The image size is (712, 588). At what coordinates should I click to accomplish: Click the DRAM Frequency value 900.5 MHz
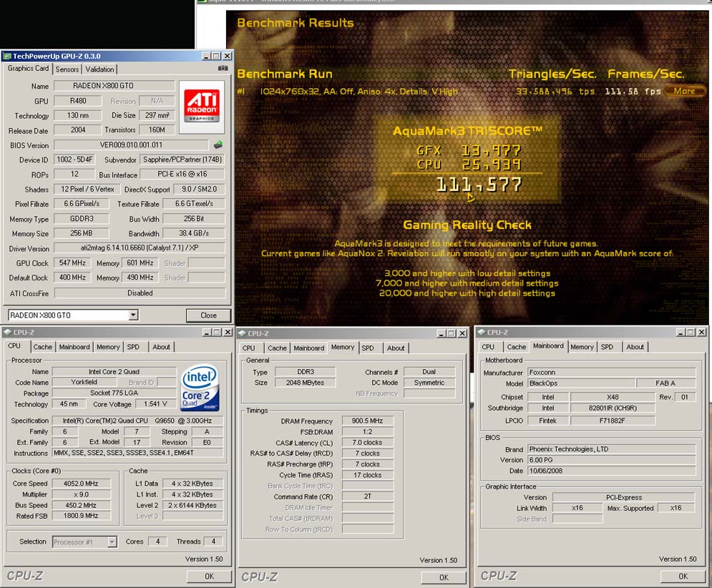tap(367, 421)
